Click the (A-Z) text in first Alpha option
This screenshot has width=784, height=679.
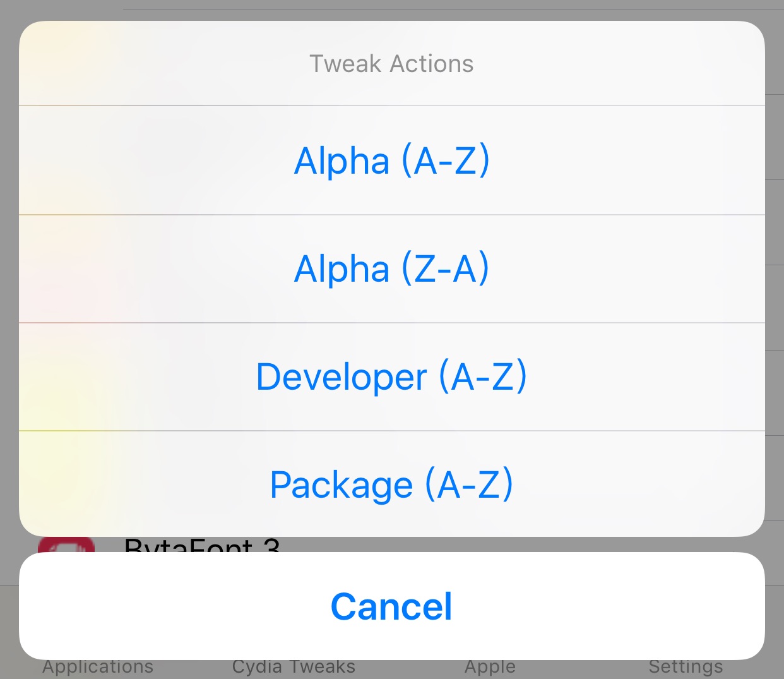tap(446, 160)
